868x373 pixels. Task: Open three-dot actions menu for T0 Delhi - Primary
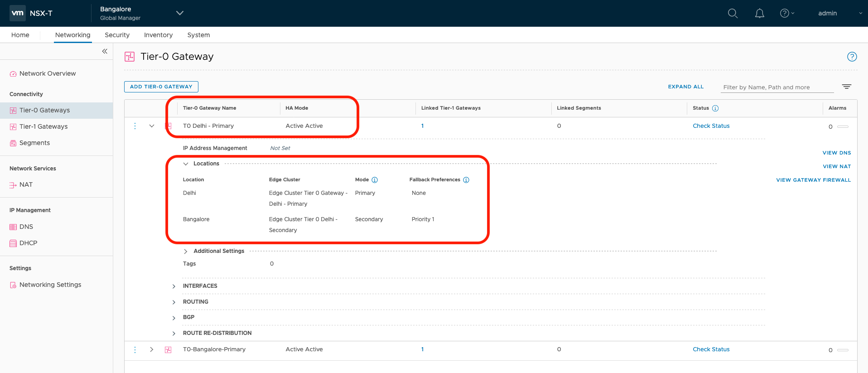tap(135, 126)
